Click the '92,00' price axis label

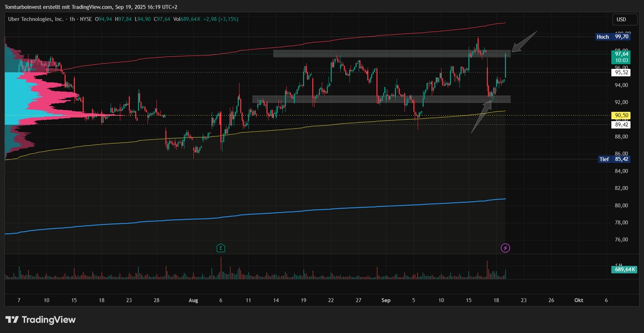click(x=621, y=103)
